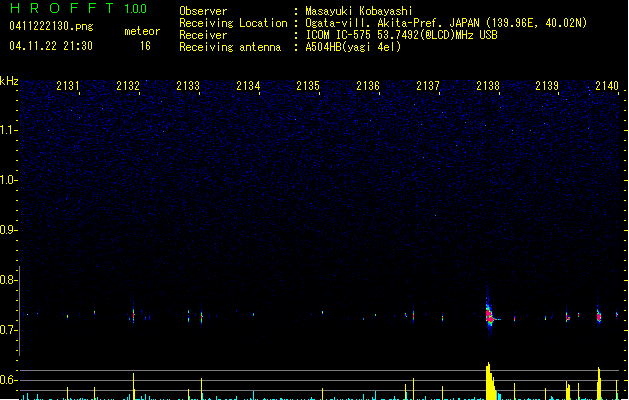Click the 2133 time axis marker
The width and height of the screenshot is (629, 400).
point(188,86)
